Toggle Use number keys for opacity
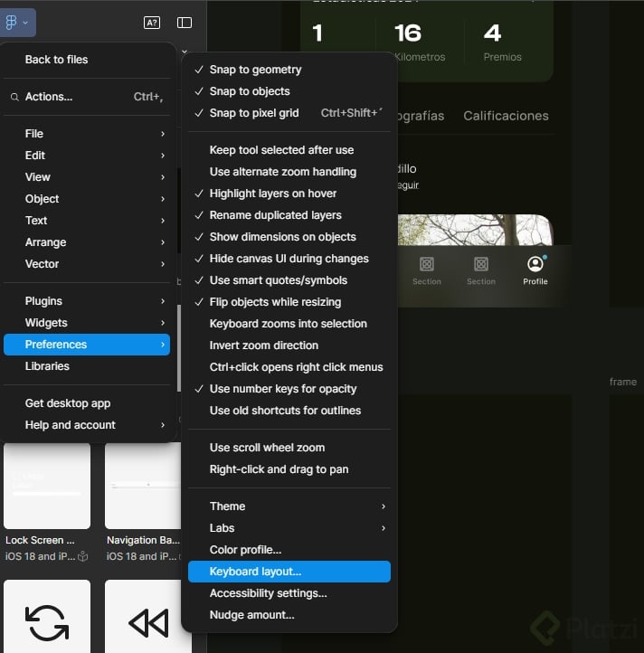644x653 pixels. pos(289,389)
